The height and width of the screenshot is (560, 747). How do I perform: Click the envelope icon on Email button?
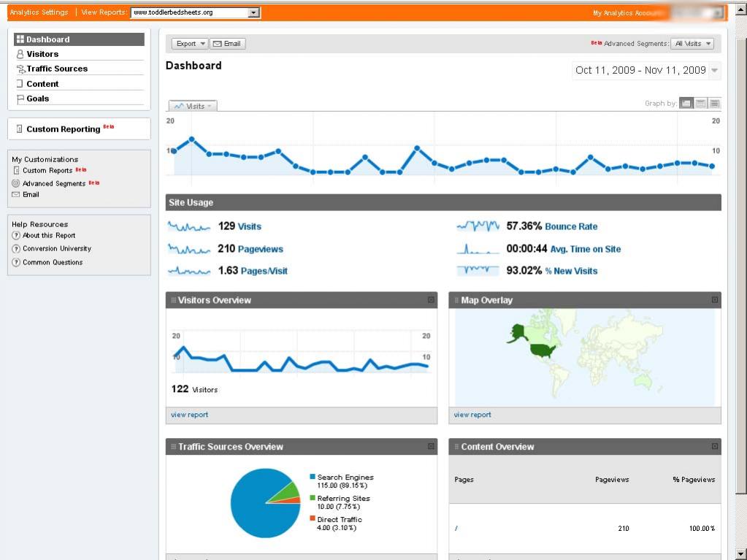(218, 43)
